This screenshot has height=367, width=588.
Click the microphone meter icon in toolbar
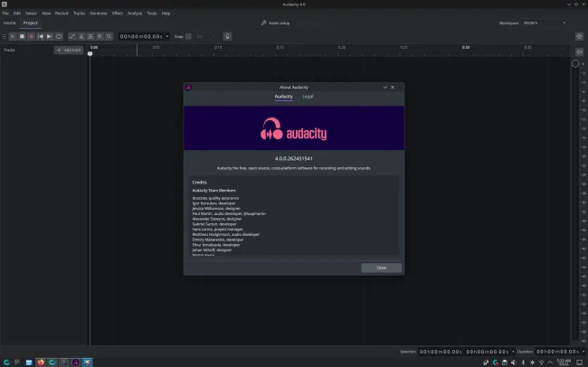coord(227,36)
